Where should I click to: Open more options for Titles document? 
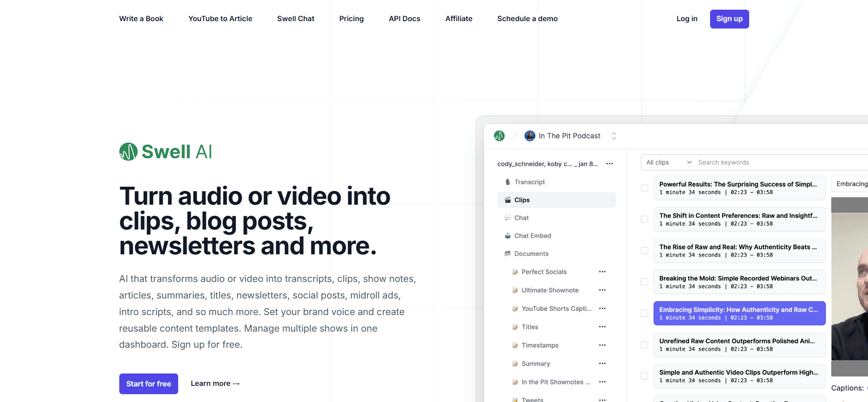602,327
